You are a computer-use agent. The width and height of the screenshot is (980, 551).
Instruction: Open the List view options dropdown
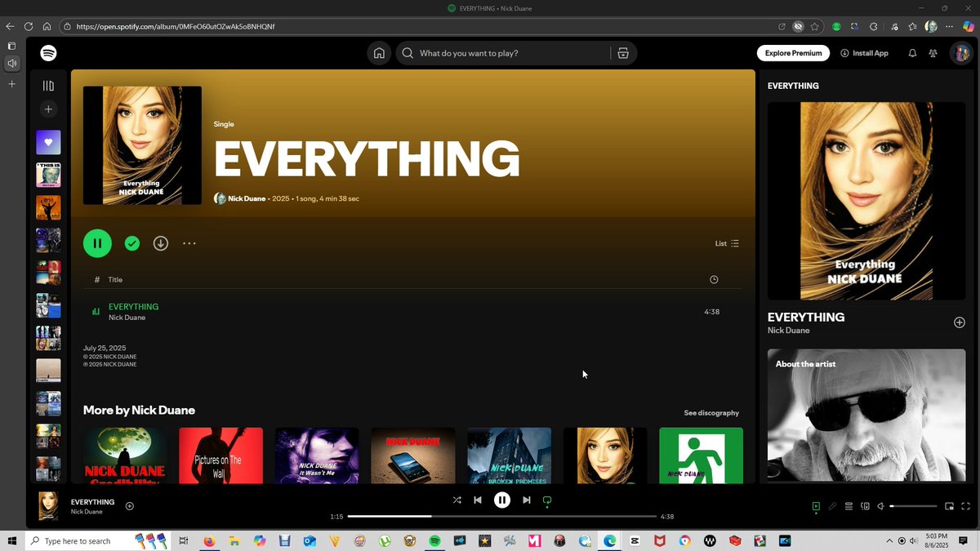pos(727,243)
